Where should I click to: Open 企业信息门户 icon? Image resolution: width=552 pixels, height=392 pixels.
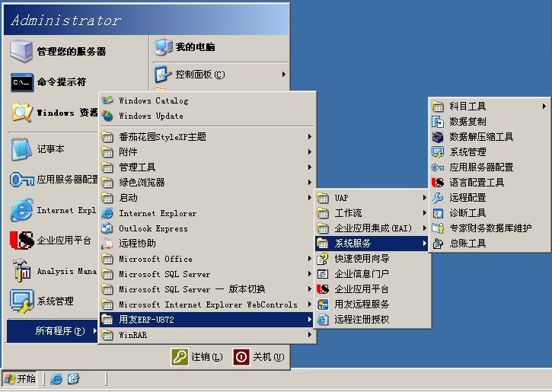click(x=323, y=274)
